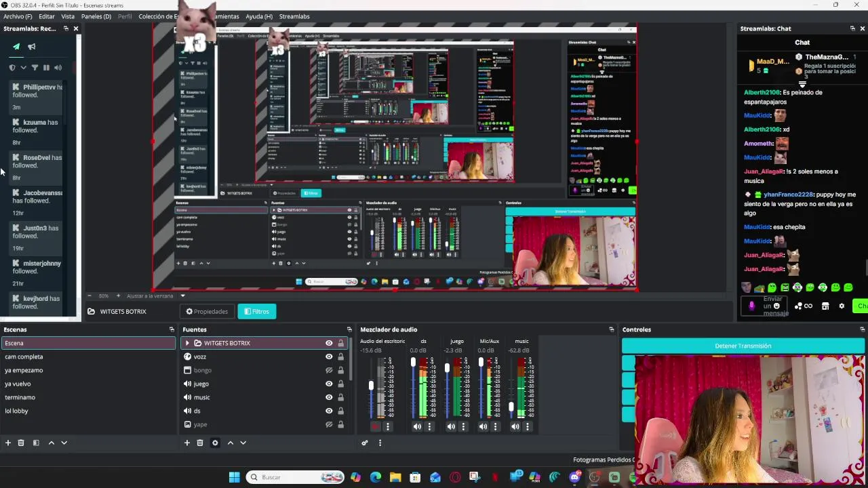The width and height of the screenshot is (868, 488).
Task: Open source properties gear in Fuentes toolbar
Action: (215, 443)
